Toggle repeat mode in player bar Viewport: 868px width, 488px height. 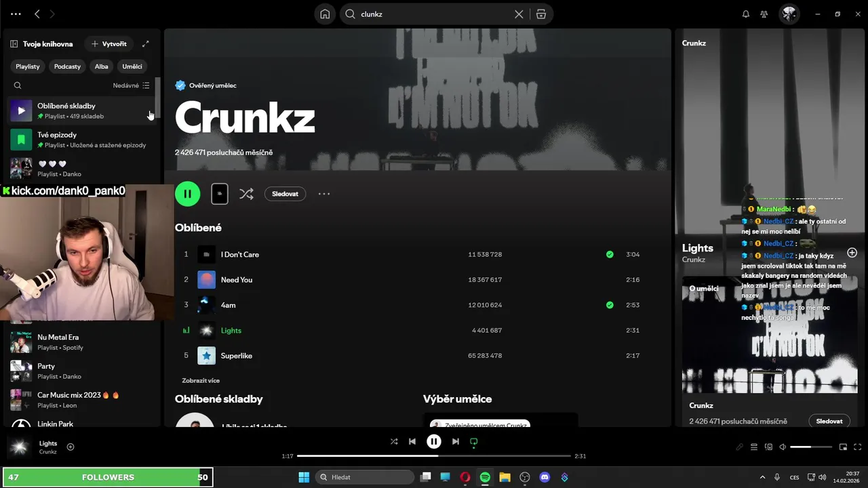coord(474,441)
